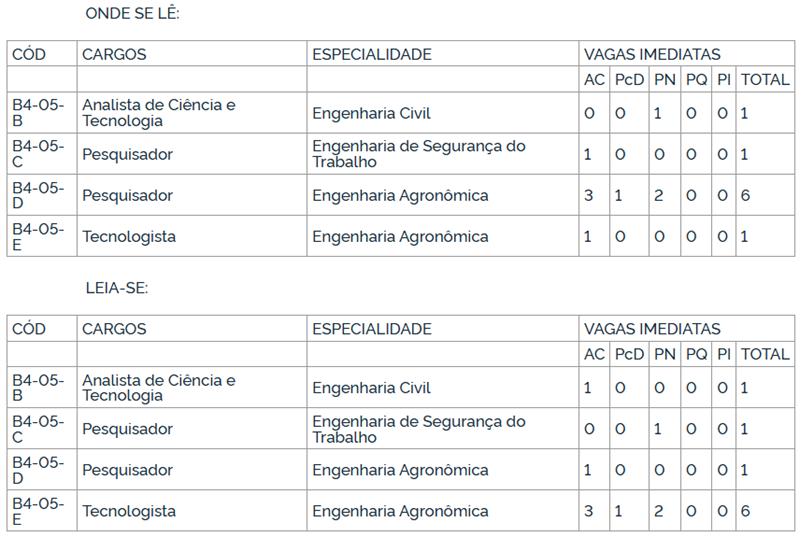The image size is (800, 537).
Task: Click the PQ column header in second table
Action: (x=696, y=354)
